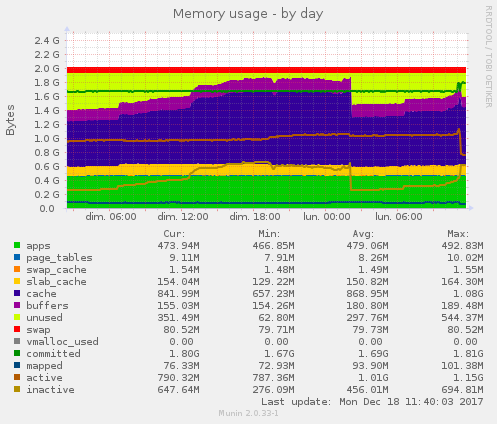Click the 'Memory usage - by day' title
This screenshot has width=497, height=424.
(248, 14)
